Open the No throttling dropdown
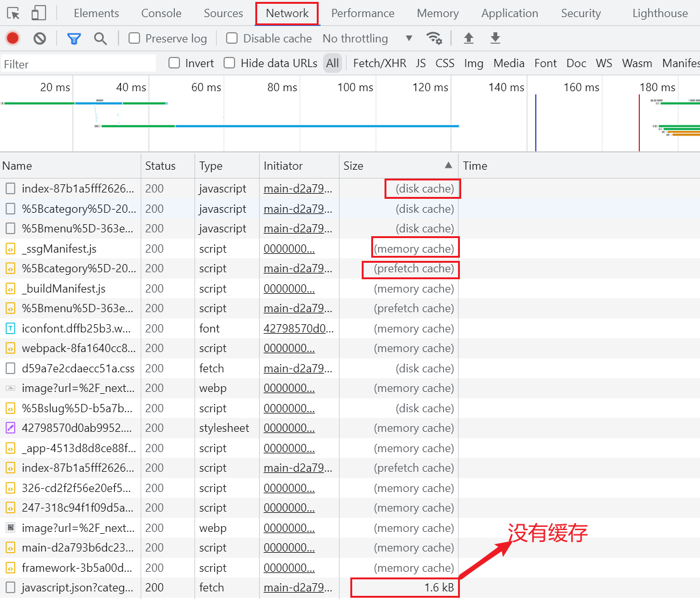This screenshot has width=700, height=599. (x=367, y=39)
